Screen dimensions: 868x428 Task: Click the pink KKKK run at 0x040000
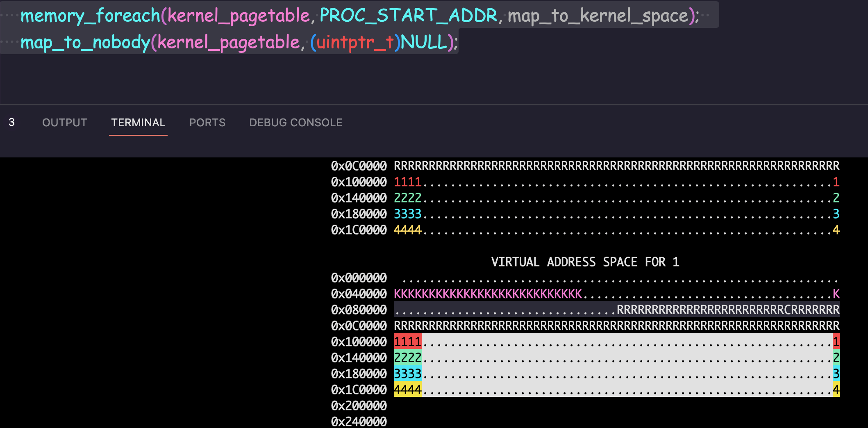[488, 294]
